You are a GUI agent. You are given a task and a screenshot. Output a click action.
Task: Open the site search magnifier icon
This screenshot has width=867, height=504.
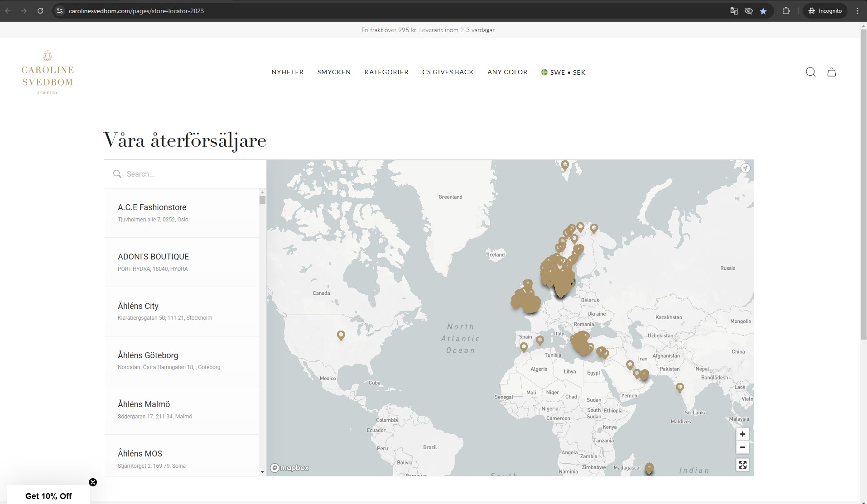click(x=810, y=72)
